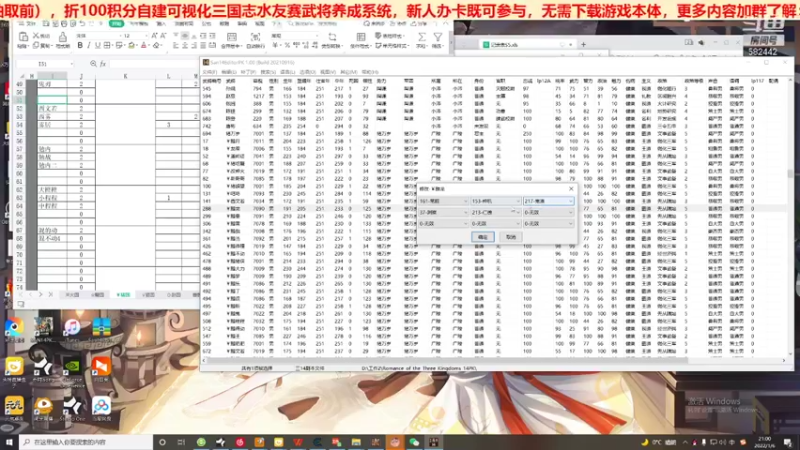Open the Baidu Netdisk desktop shortcut
The image size is (800, 450).
(101, 409)
